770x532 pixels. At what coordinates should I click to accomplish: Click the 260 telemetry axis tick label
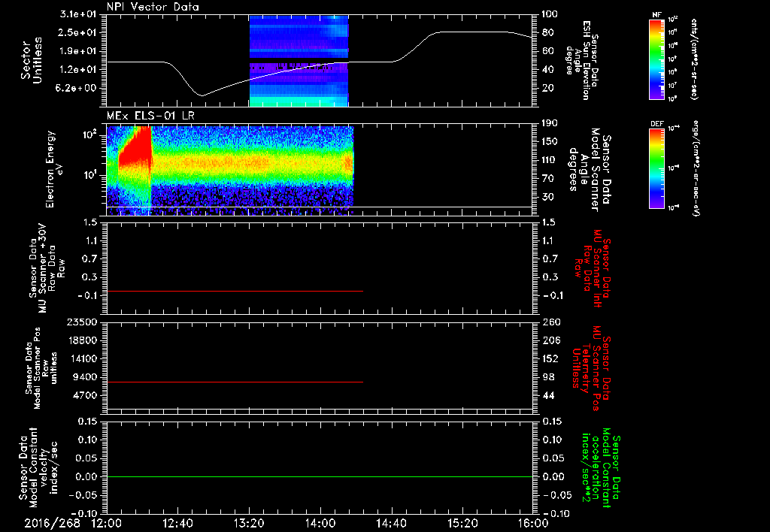tap(551, 322)
